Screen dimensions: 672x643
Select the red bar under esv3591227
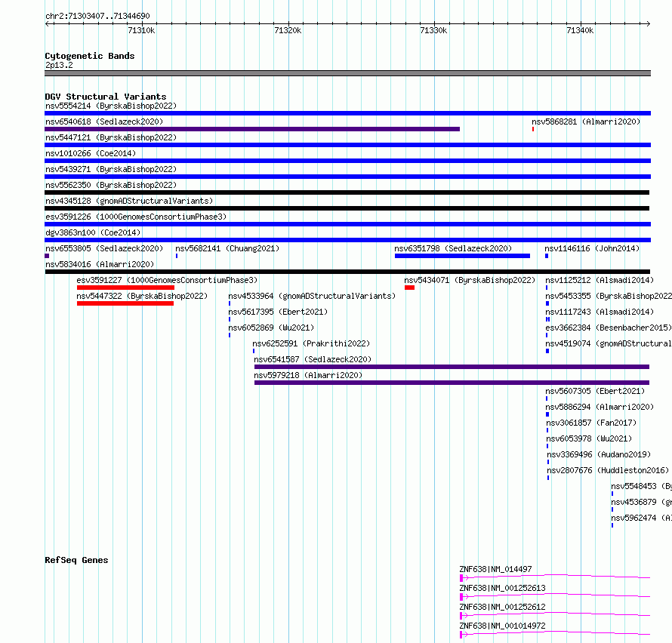pyautogui.click(x=125, y=288)
